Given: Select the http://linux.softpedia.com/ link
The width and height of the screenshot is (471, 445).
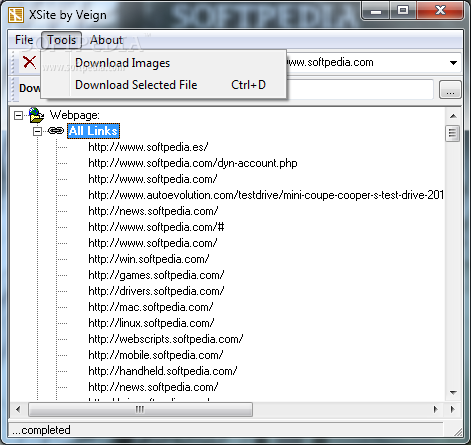Looking at the screenshot, I should tap(151, 323).
